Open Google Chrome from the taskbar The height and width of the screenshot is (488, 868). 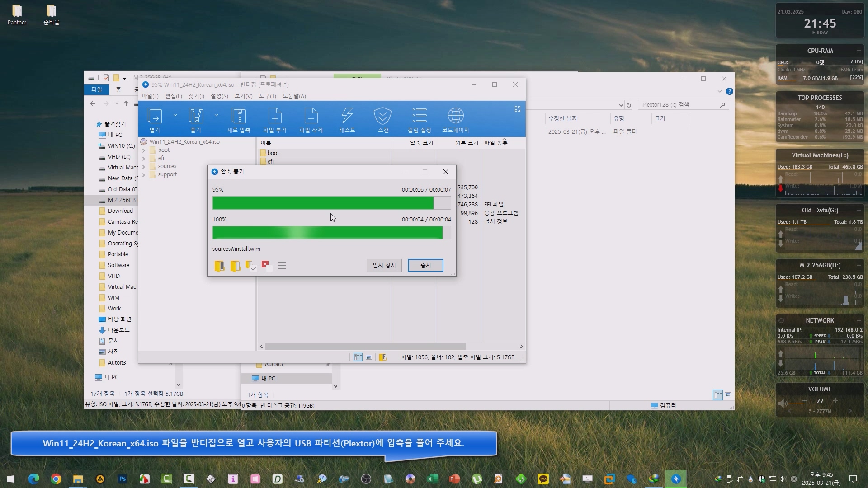(x=56, y=479)
